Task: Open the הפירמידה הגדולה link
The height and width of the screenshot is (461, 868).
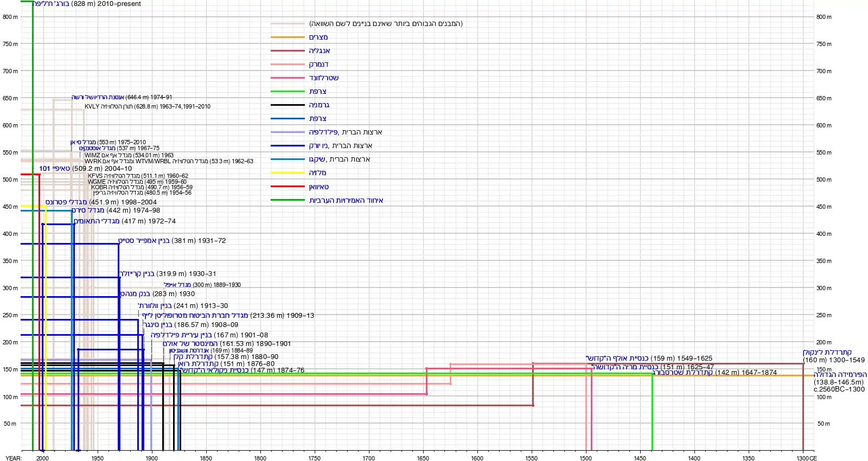Action: click(x=840, y=374)
